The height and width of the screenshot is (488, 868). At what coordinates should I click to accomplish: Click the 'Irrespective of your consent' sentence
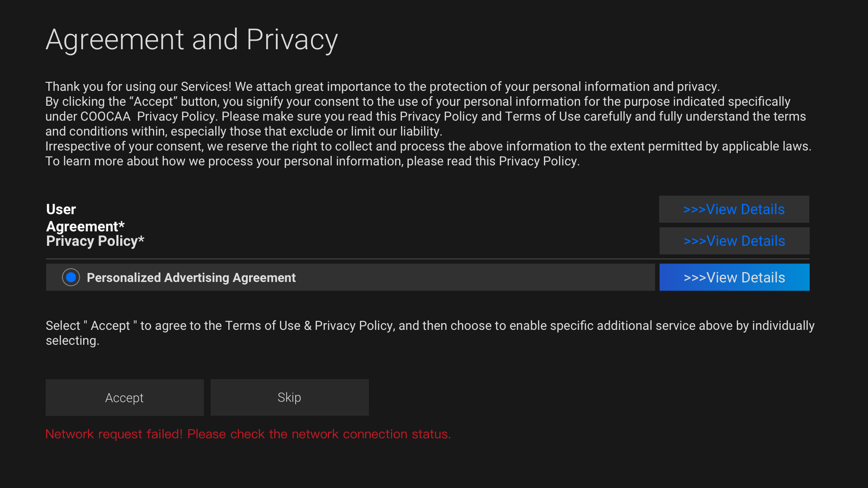click(428, 146)
